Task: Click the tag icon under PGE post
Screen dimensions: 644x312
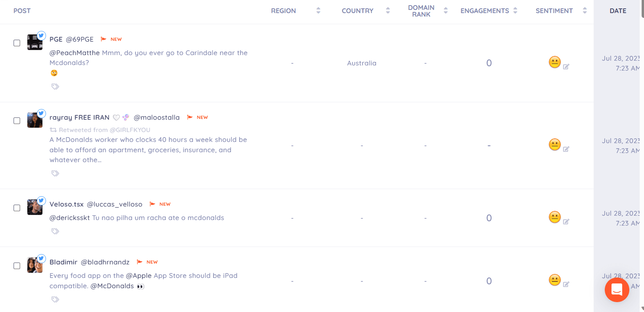Action: click(55, 86)
